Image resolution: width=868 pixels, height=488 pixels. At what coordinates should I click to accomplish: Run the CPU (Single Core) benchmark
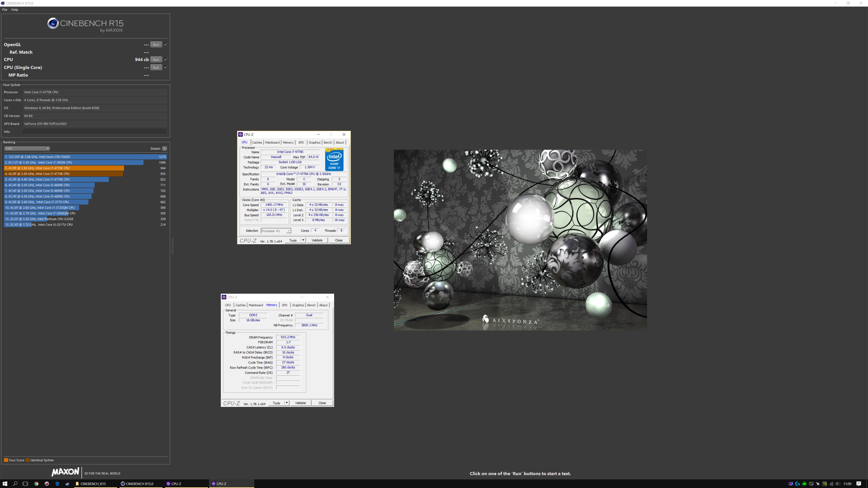point(156,67)
